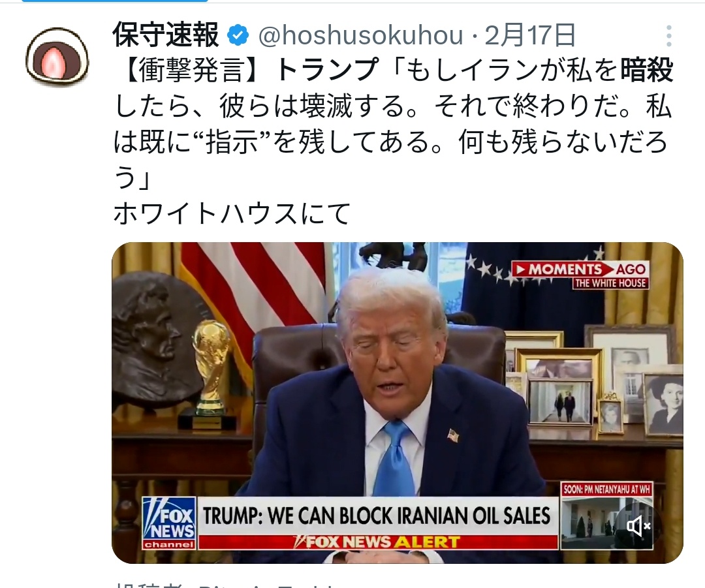Visit the @hoshusokuhou handle
This screenshot has width=705, height=588.
coord(360,35)
